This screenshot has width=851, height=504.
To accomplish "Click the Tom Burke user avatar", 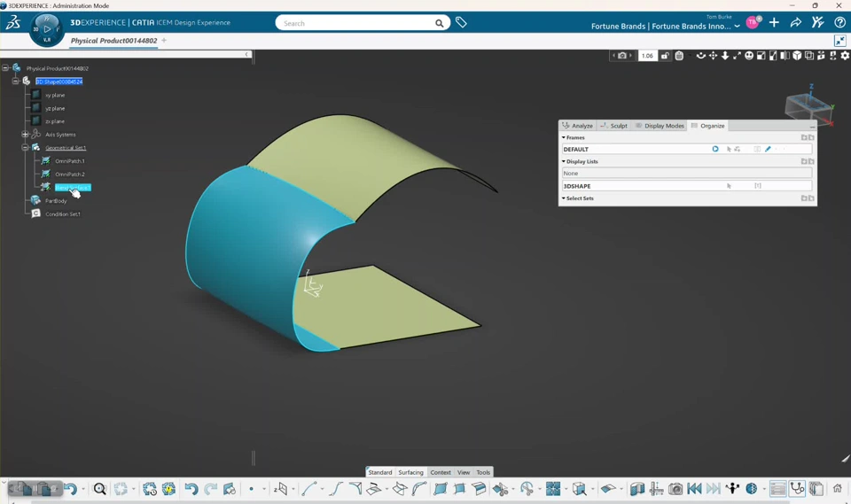I will tap(753, 22).
